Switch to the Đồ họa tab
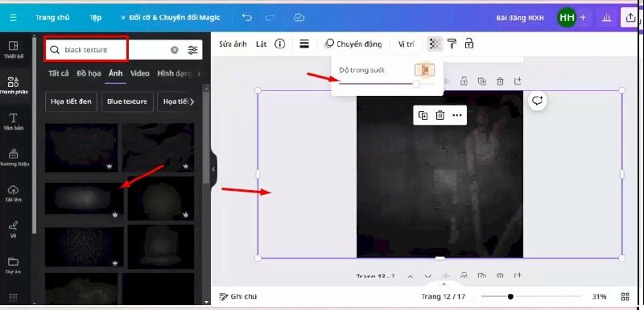This screenshot has height=310, width=644. tap(89, 73)
